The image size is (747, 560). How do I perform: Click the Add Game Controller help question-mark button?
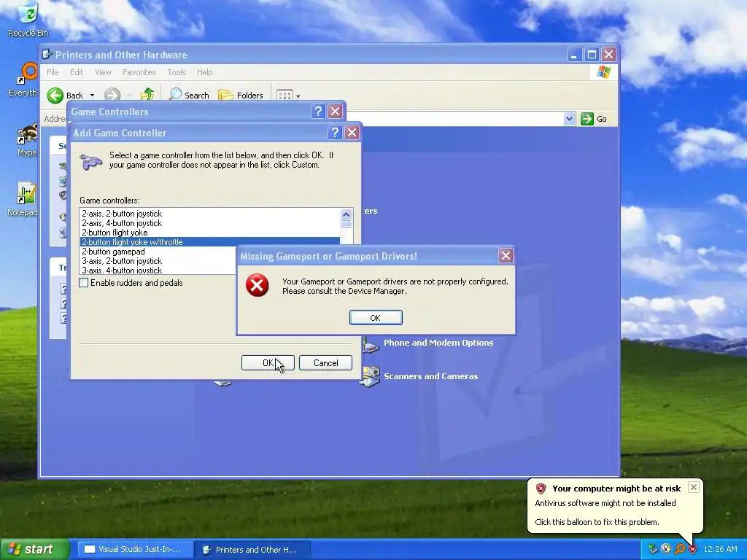(x=335, y=133)
